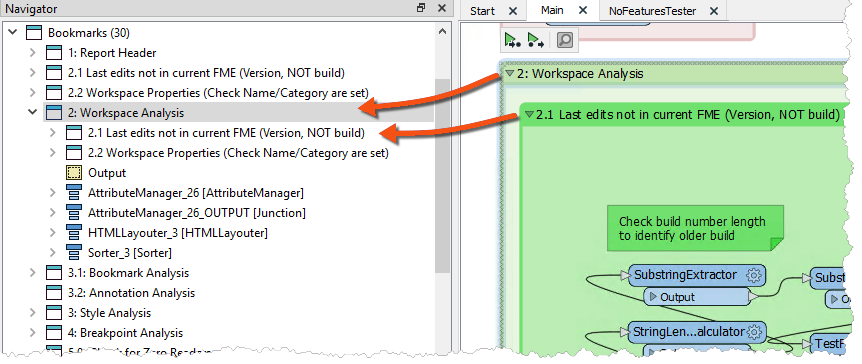This screenshot has height=364, width=862.
Task: Click the Output annotation icon in Navigator
Action: pos(74,173)
